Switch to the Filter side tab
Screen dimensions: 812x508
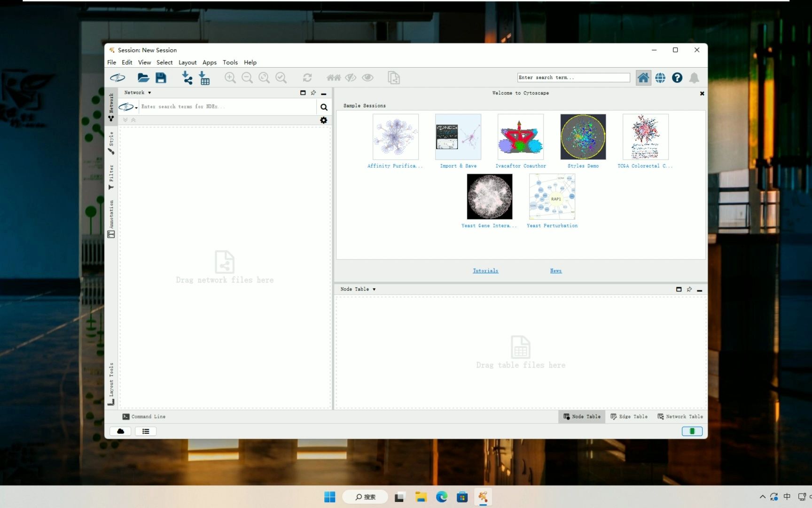(111, 177)
